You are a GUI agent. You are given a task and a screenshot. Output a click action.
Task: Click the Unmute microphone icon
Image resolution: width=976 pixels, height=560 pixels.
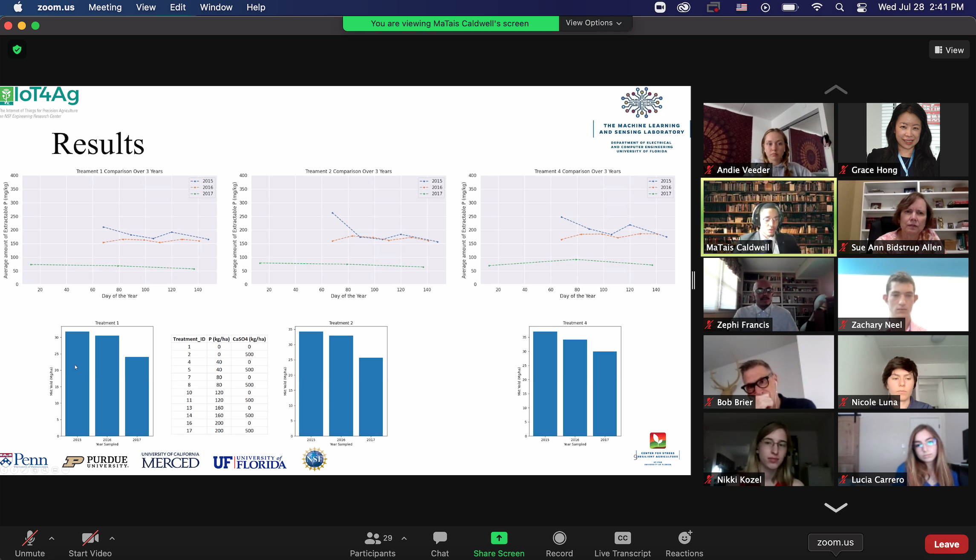tap(30, 538)
